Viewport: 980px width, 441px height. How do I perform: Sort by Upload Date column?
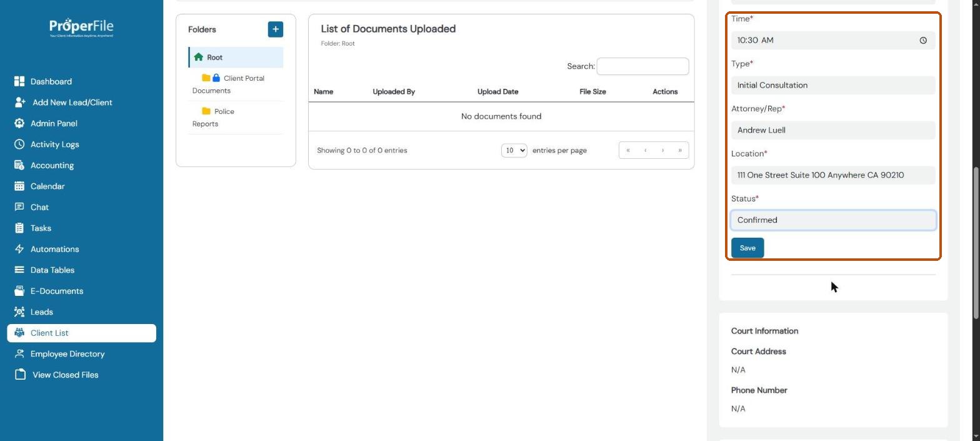click(x=497, y=91)
